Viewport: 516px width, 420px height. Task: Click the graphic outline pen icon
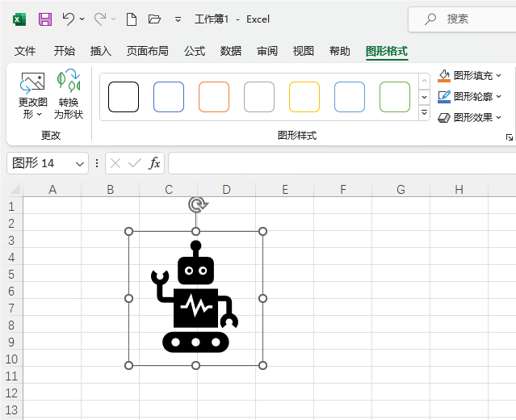point(444,96)
